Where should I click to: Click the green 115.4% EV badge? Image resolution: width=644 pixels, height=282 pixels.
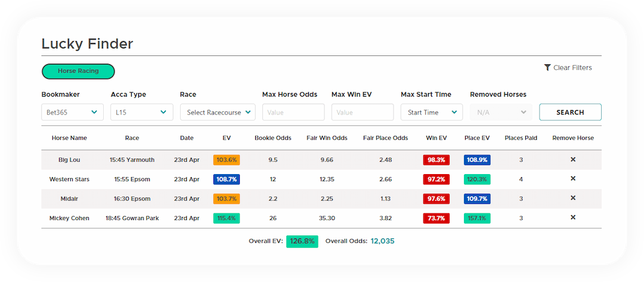pos(227,218)
